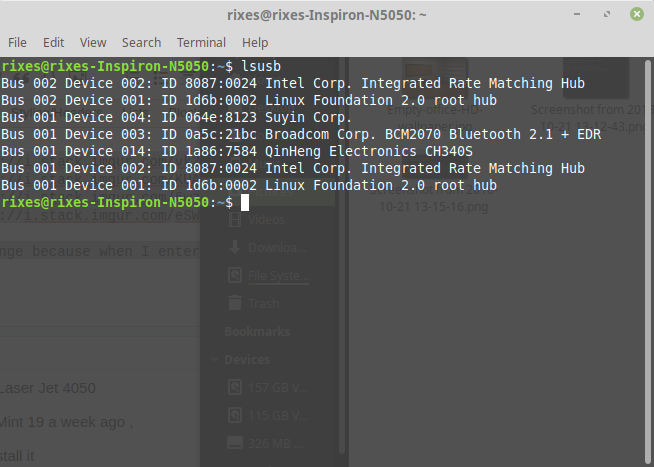
Task: Click the Videos folder icon in background sidebar
Action: point(235,220)
